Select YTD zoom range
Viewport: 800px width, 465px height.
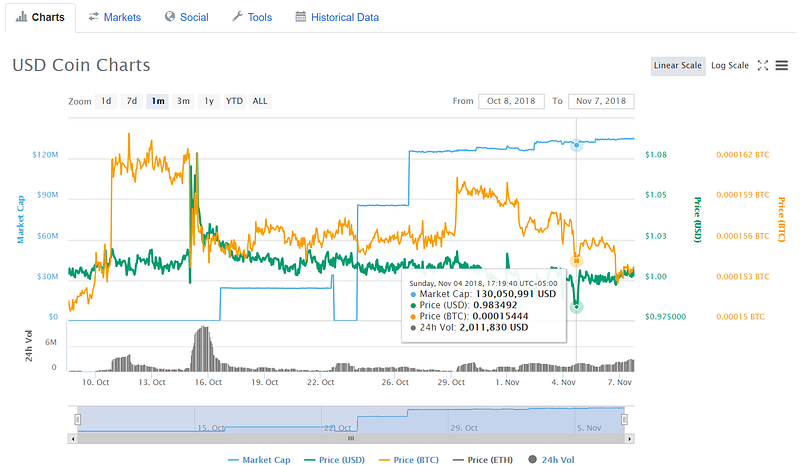pyautogui.click(x=235, y=101)
